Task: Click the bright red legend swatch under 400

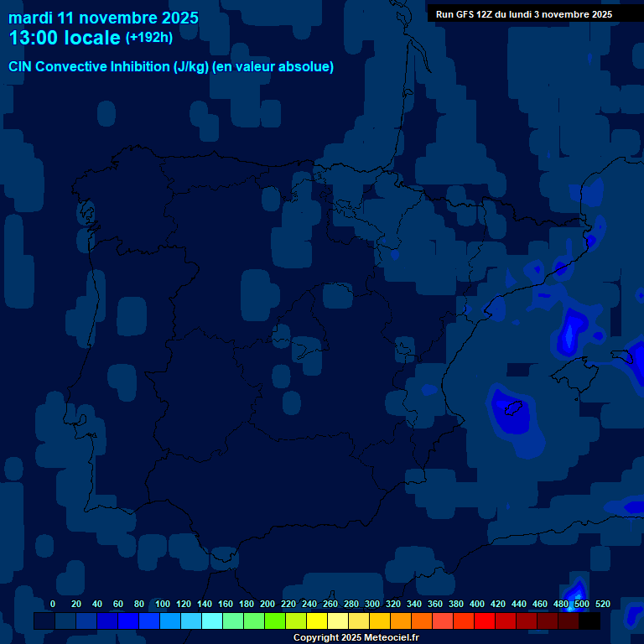Action: pos(485,621)
